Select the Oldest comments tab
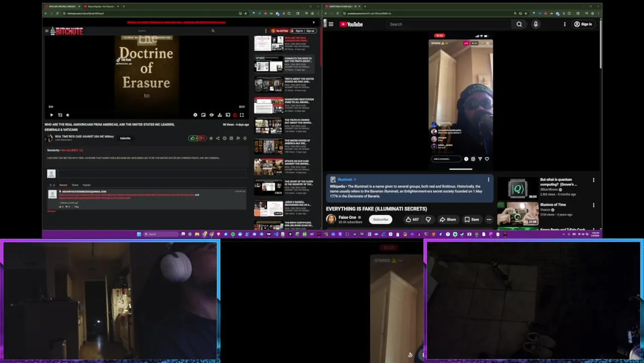Screen dimensions: 644x363 [75, 185]
